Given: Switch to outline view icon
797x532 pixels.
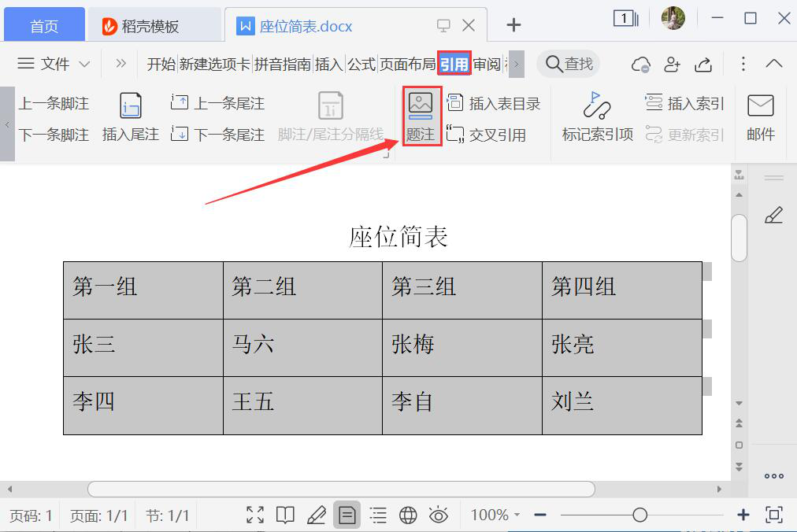Looking at the screenshot, I should tap(378, 515).
